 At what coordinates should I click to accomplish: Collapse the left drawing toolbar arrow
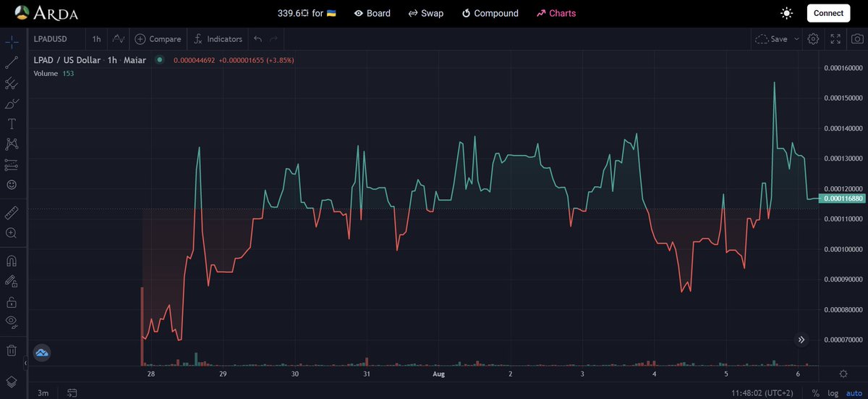point(25,362)
